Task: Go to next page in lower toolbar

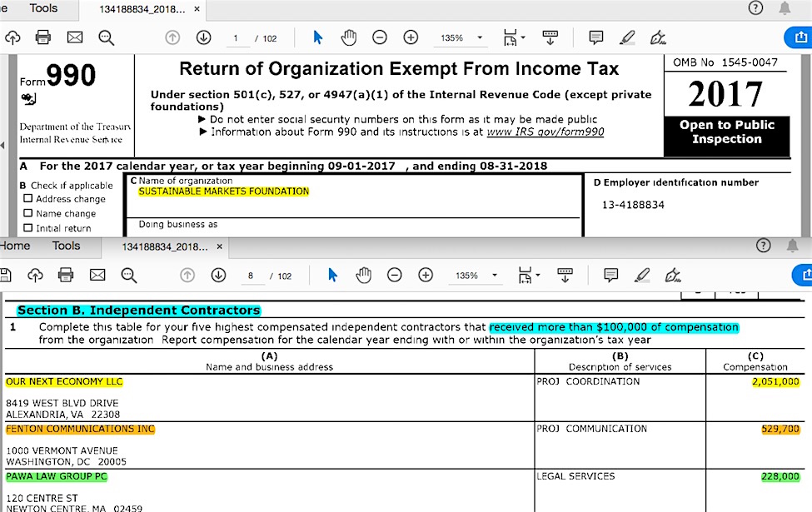Action: tap(218, 276)
